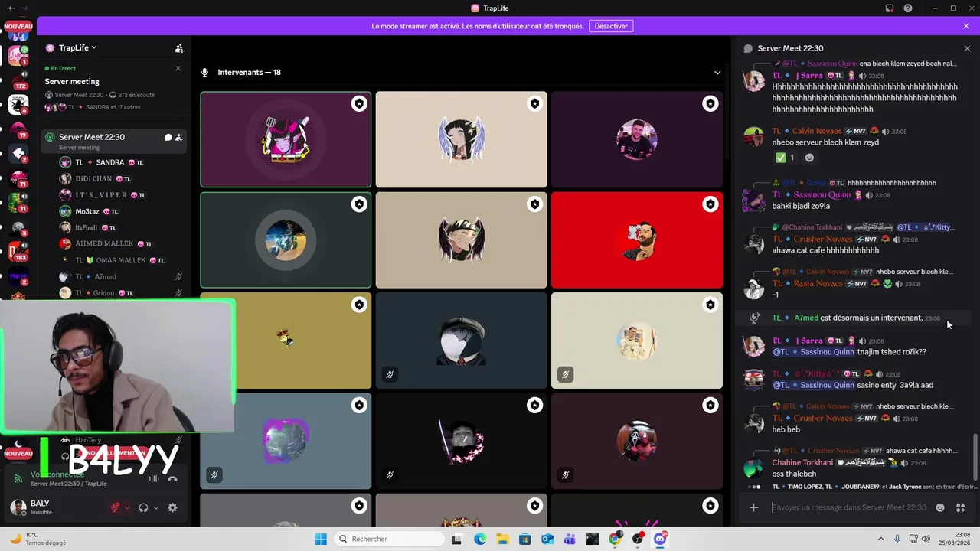Open the emoji picker smiley icon

tap(940, 507)
